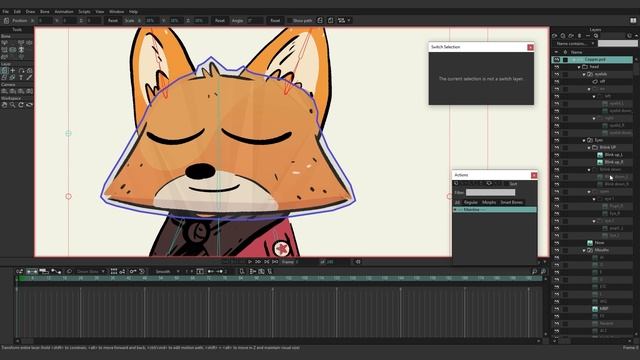Viewport: 640px width, 360px height.
Task: Toggle visibility of the Blink UP layer
Action: point(557,148)
